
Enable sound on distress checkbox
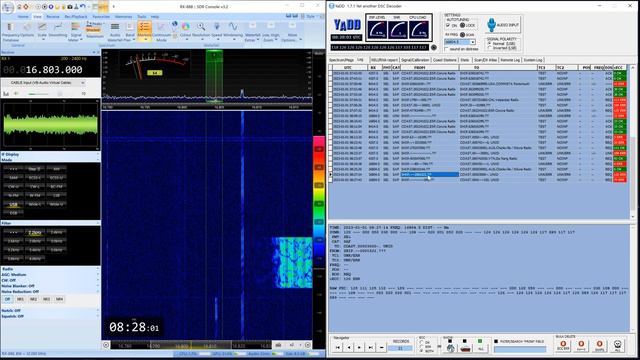(447, 49)
